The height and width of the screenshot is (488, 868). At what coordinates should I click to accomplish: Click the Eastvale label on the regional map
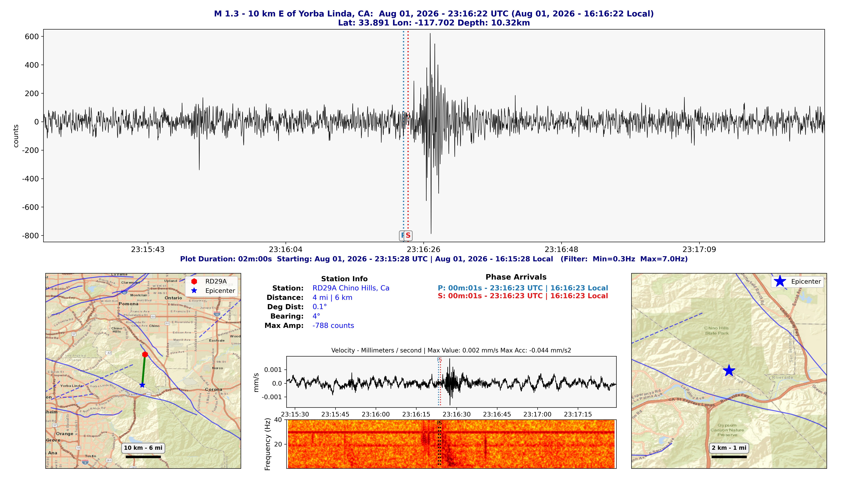click(x=217, y=341)
